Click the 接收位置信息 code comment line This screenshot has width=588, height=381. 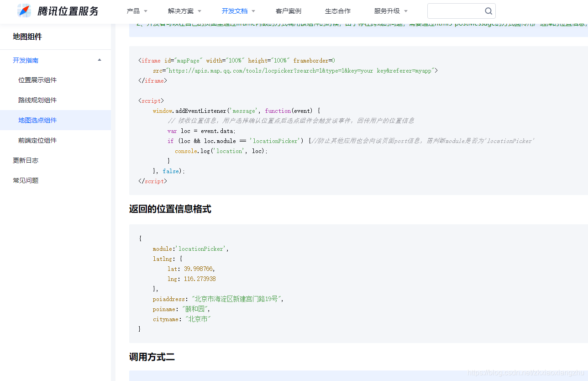(x=291, y=121)
